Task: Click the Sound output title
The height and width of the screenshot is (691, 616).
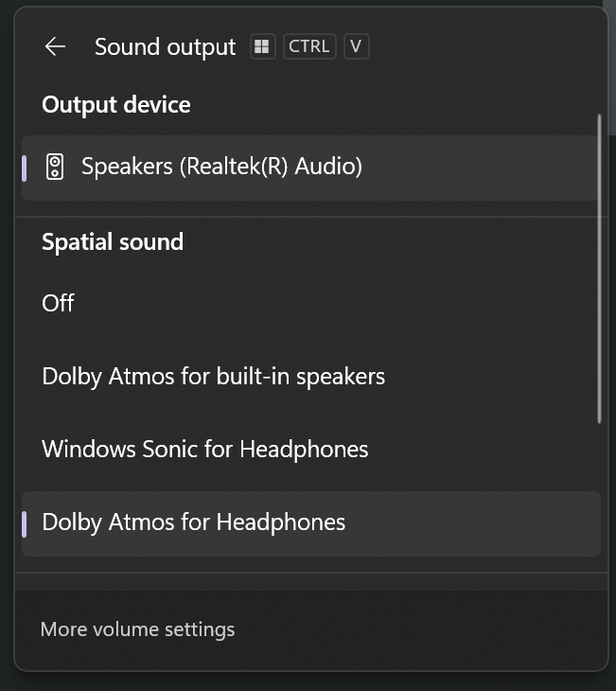Action: point(165,47)
